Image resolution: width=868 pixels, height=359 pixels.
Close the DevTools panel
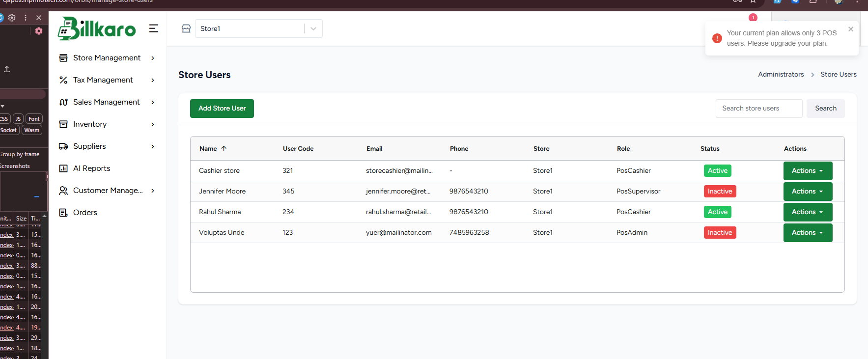39,18
